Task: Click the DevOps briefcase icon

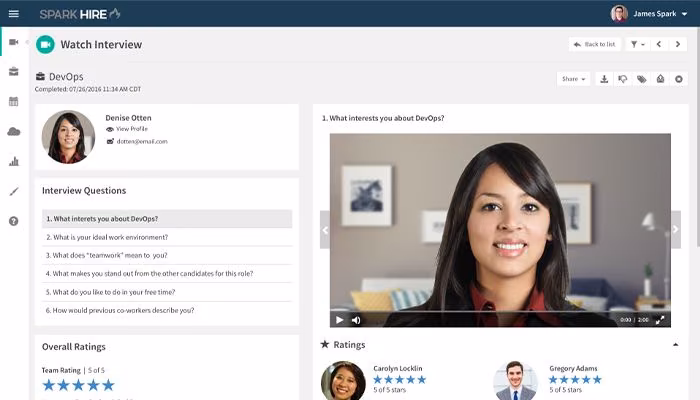Action: (x=40, y=77)
